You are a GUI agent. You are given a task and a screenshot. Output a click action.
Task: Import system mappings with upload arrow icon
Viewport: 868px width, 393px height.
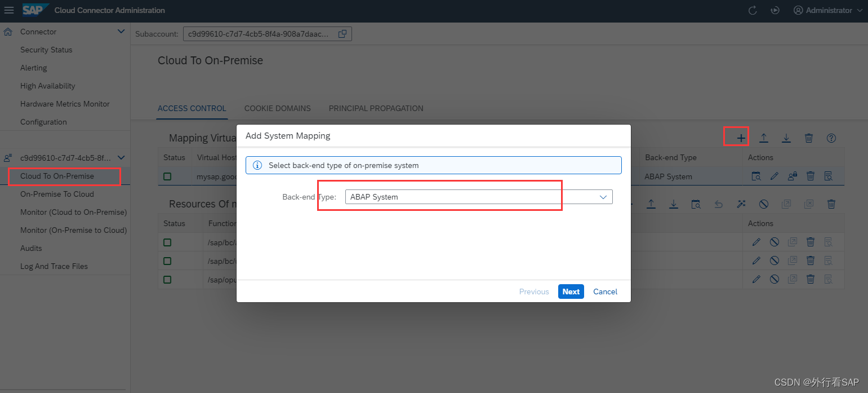point(764,138)
